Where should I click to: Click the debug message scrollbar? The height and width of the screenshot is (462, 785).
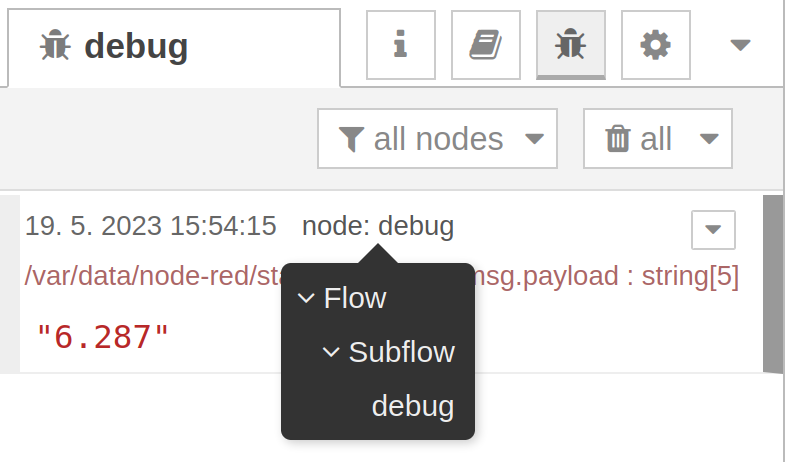pyautogui.click(x=773, y=284)
